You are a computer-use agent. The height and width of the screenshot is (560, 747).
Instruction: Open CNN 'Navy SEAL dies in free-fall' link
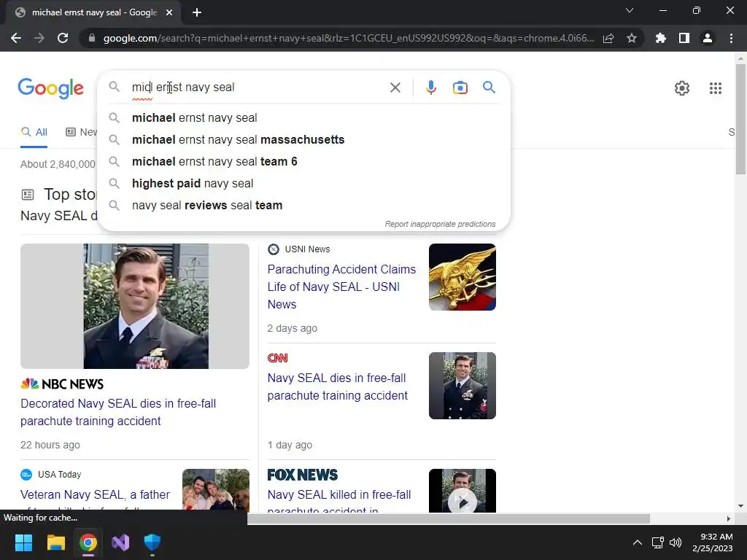pyautogui.click(x=337, y=386)
